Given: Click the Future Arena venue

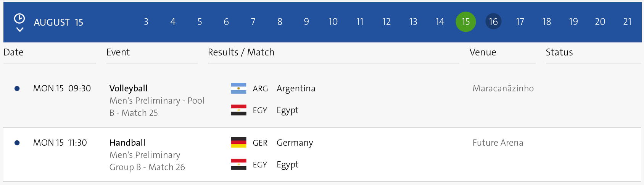Looking at the screenshot, I should click(x=497, y=143).
